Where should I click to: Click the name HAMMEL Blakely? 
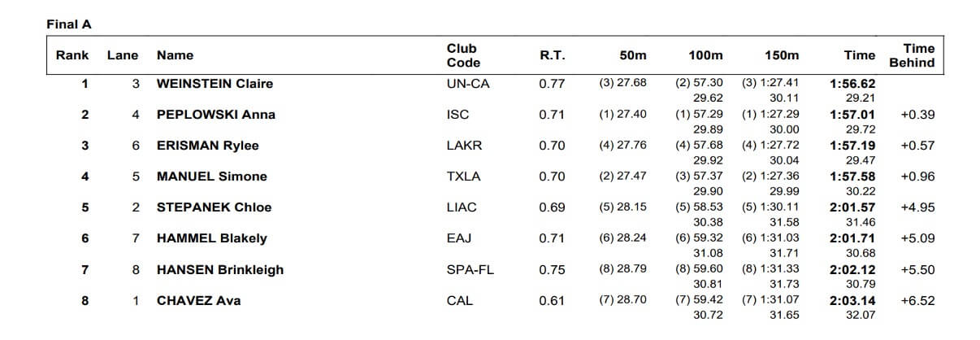[x=211, y=238]
